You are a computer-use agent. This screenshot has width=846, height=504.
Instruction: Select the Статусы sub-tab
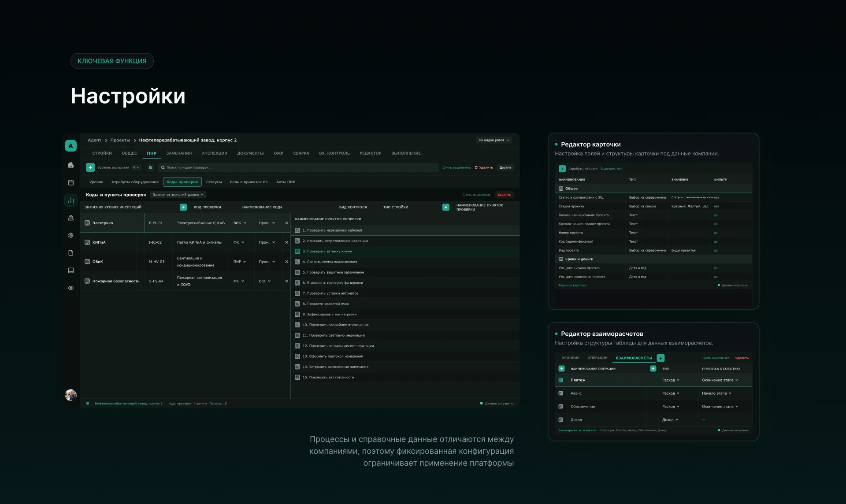pos(214,182)
